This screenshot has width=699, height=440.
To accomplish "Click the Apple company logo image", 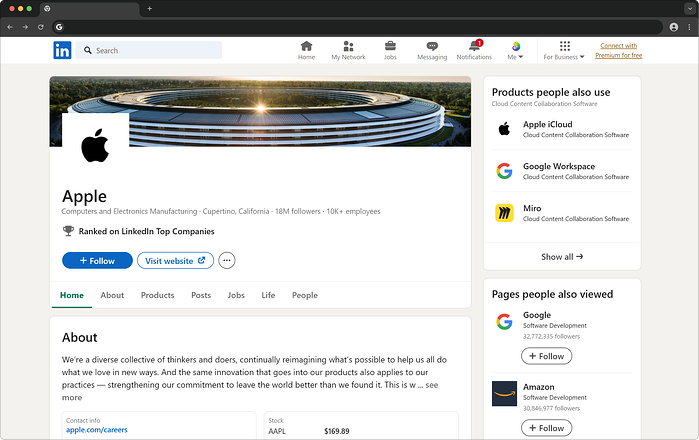I will pyautogui.click(x=95, y=146).
